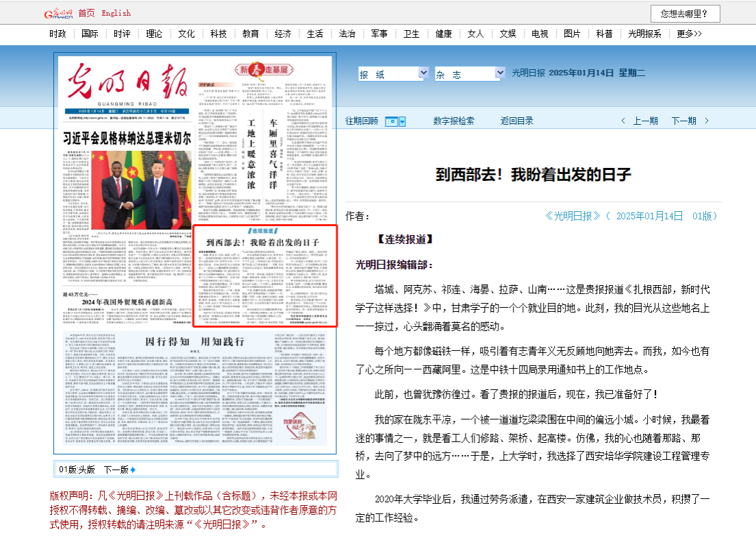Open the small arrow next to the calendar
Image resolution: width=756 pixels, height=536 pixels.
pyautogui.click(x=403, y=121)
